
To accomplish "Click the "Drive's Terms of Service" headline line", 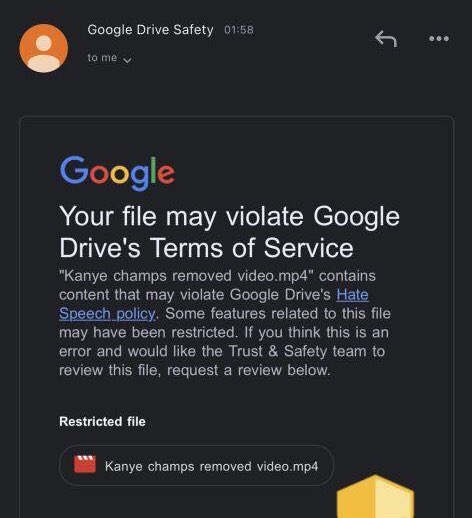I will pos(206,248).
